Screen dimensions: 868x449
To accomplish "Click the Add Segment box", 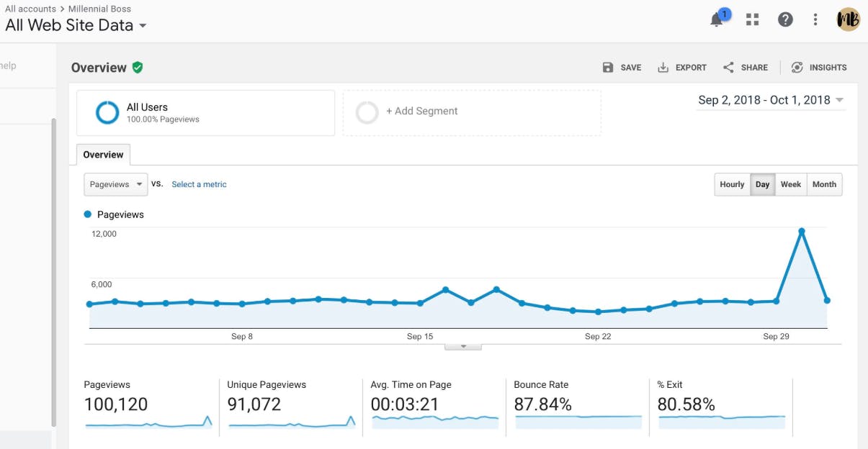I will coord(472,112).
